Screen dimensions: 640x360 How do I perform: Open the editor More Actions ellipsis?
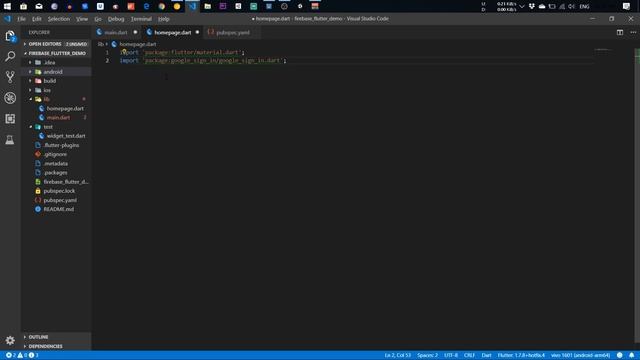coord(633,32)
